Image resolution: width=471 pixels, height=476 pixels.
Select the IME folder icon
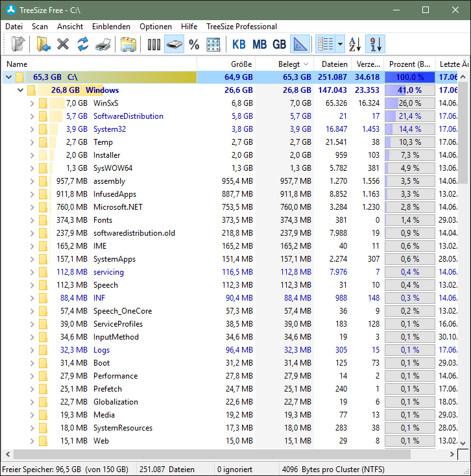pyautogui.click(x=43, y=246)
